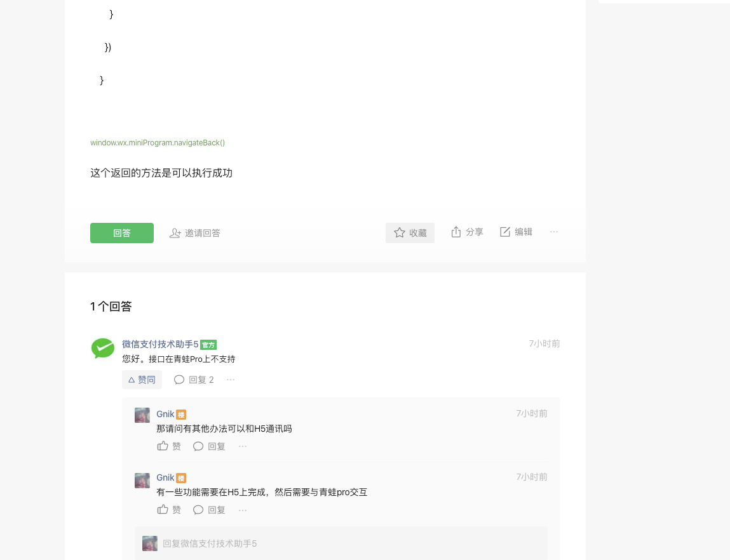Edit the question with 编辑 icon
Image resolution: width=730 pixels, height=560 pixels.
point(516,232)
